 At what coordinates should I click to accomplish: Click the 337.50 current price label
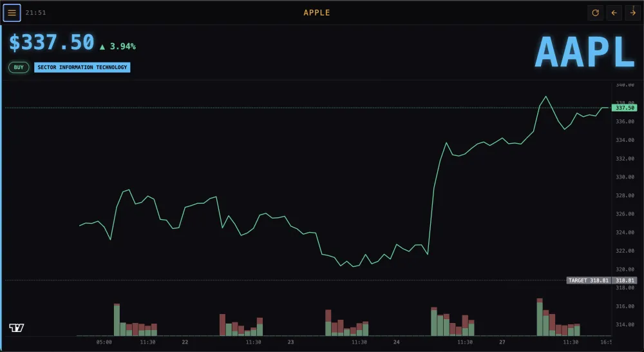[x=624, y=108]
